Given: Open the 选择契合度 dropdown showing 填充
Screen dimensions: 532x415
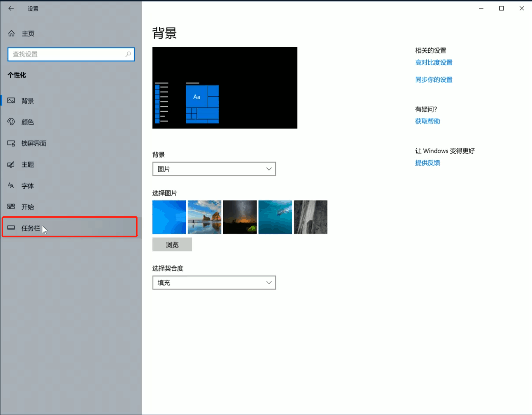Looking at the screenshot, I should 214,283.
